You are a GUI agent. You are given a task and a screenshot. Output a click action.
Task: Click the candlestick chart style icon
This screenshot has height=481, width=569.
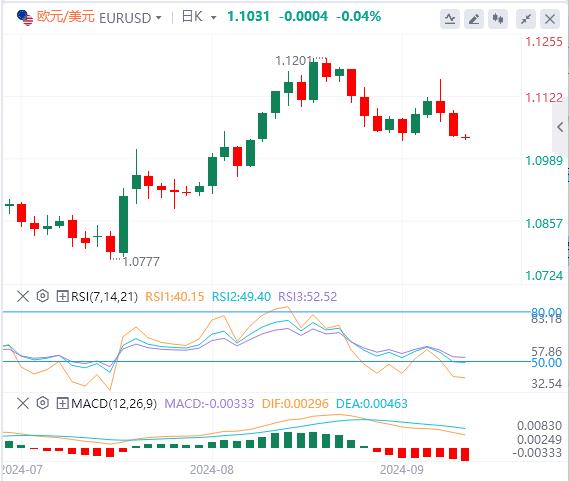(x=498, y=19)
